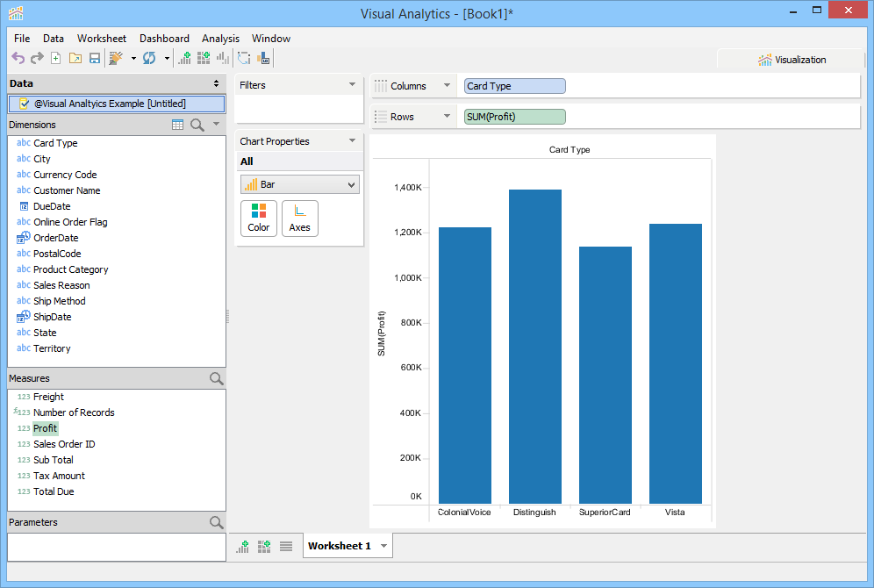The image size is (874, 588).
Task: Open the Color chart property
Action: 259,219
